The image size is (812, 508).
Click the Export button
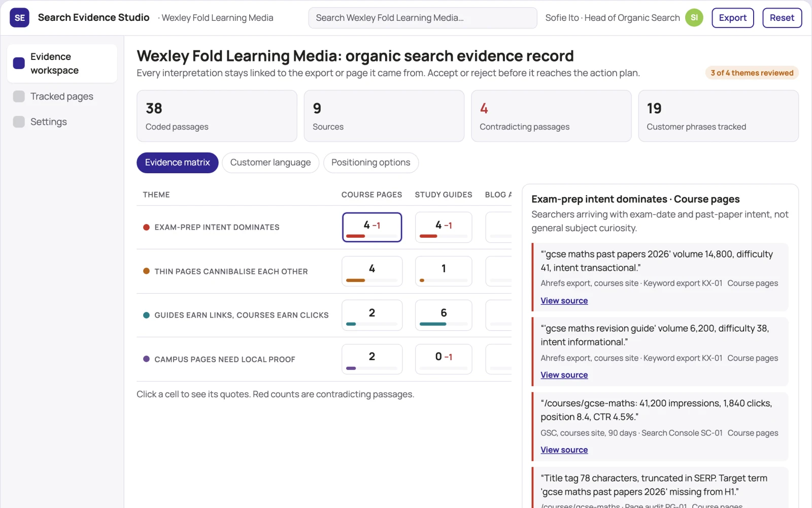(732, 18)
